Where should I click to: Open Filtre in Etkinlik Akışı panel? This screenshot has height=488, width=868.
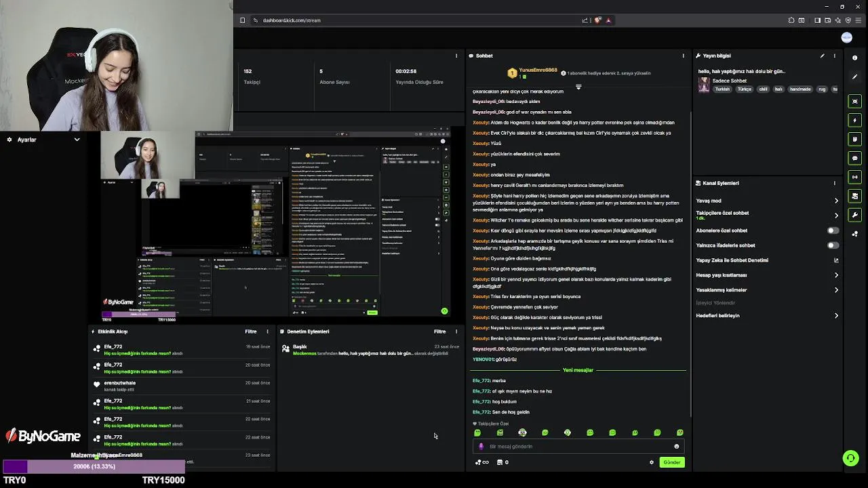coord(251,331)
